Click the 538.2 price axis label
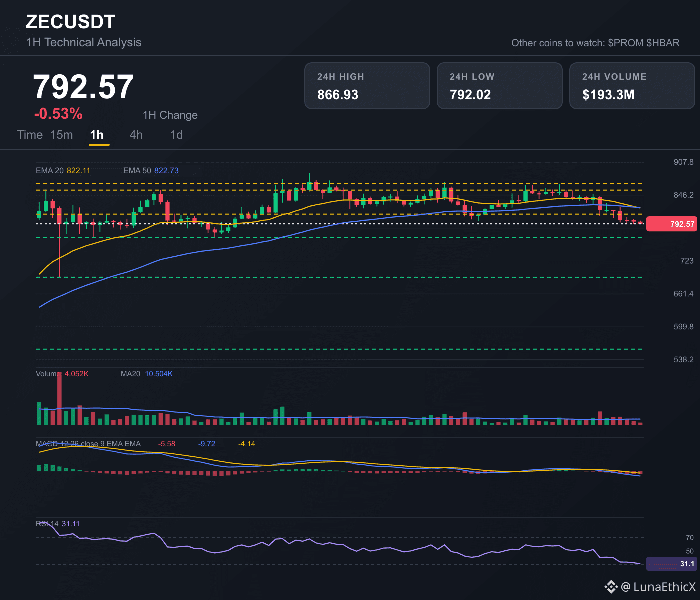This screenshot has height=600, width=700. tap(683, 360)
